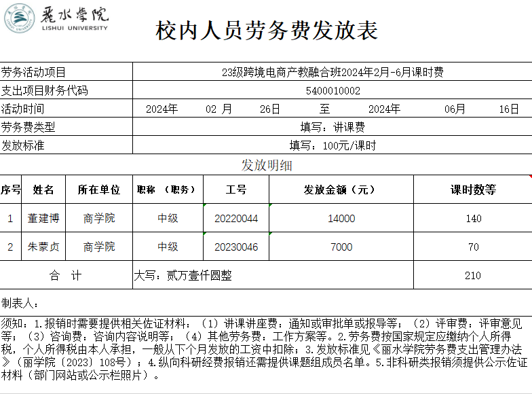The width and height of the screenshot is (532, 394).
Task: Select the 发放明细 section heading
Action: (x=267, y=165)
